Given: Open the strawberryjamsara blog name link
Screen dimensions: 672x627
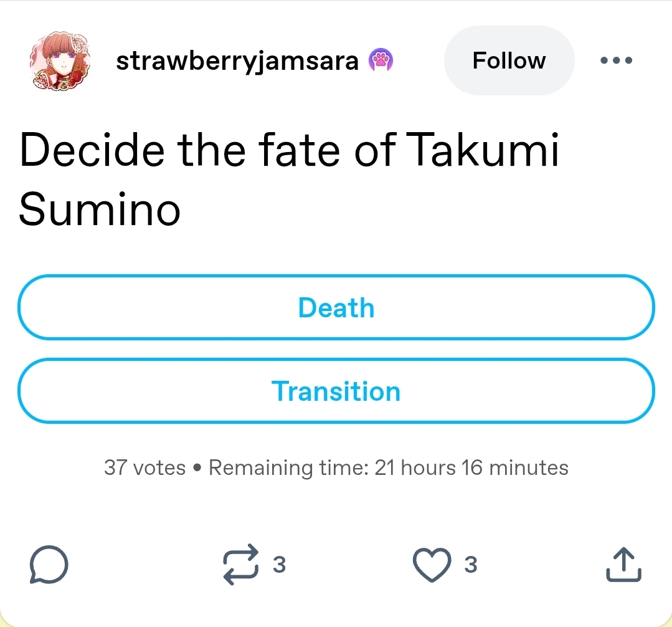Looking at the screenshot, I should tap(237, 60).
